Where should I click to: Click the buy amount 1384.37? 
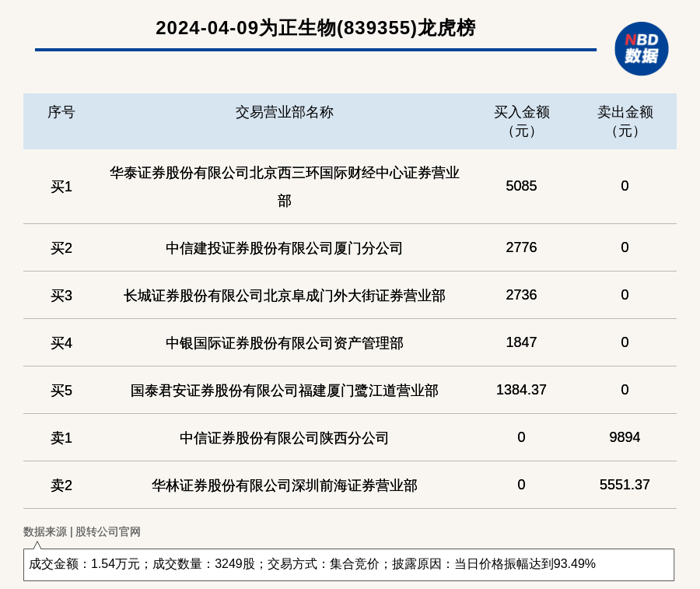[x=521, y=390]
